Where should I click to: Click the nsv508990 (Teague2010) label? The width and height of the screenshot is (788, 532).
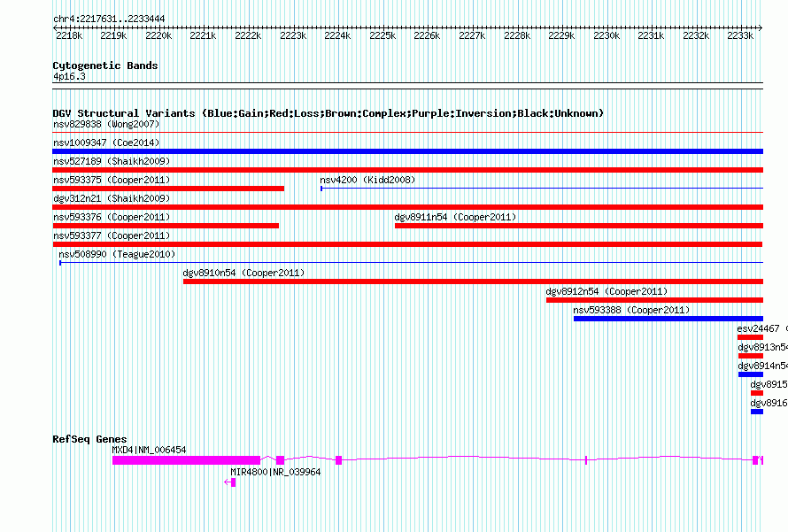(117, 254)
